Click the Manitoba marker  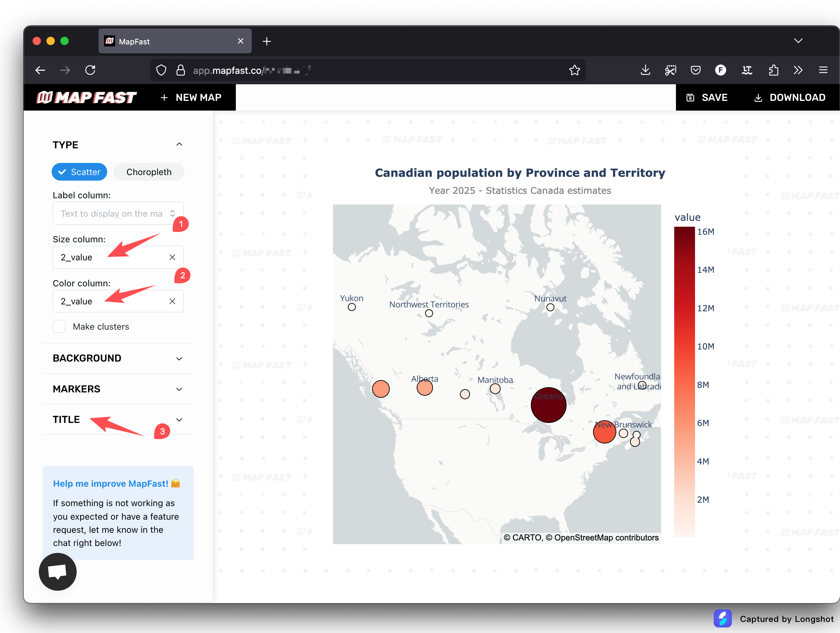pyautogui.click(x=495, y=389)
